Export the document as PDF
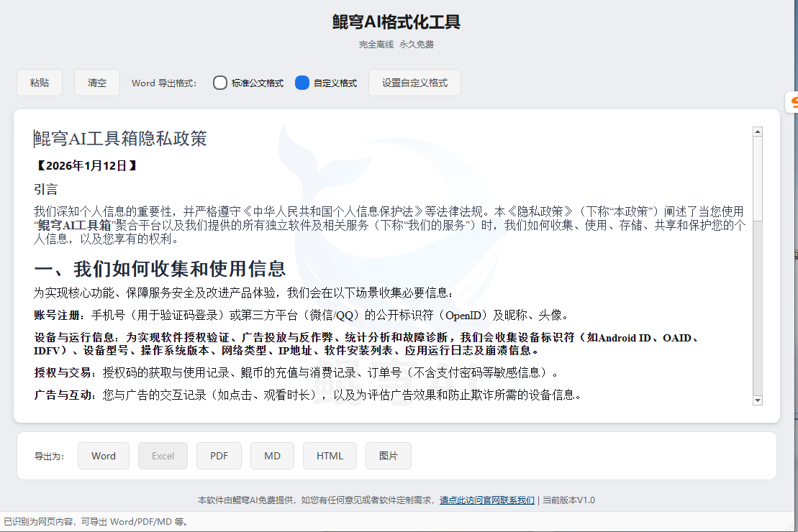The width and height of the screenshot is (798, 532). pyautogui.click(x=219, y=455)
